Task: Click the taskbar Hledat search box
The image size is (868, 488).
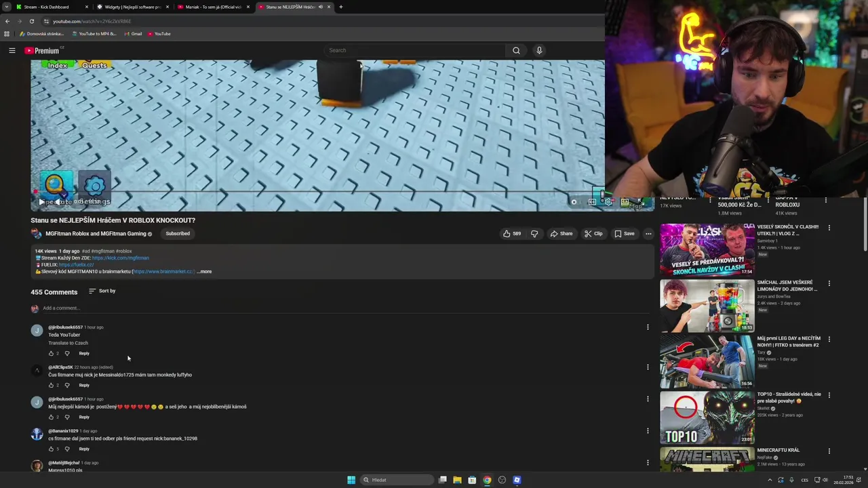Action: 397,480
